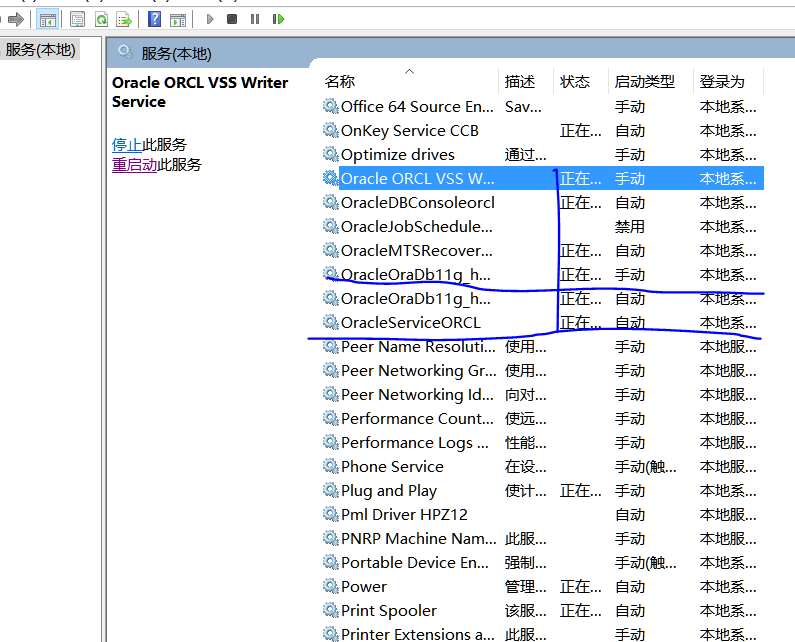Click the forward arrow toolbar icon
Screen dimensions: 795x642
[x=16, y=20]
